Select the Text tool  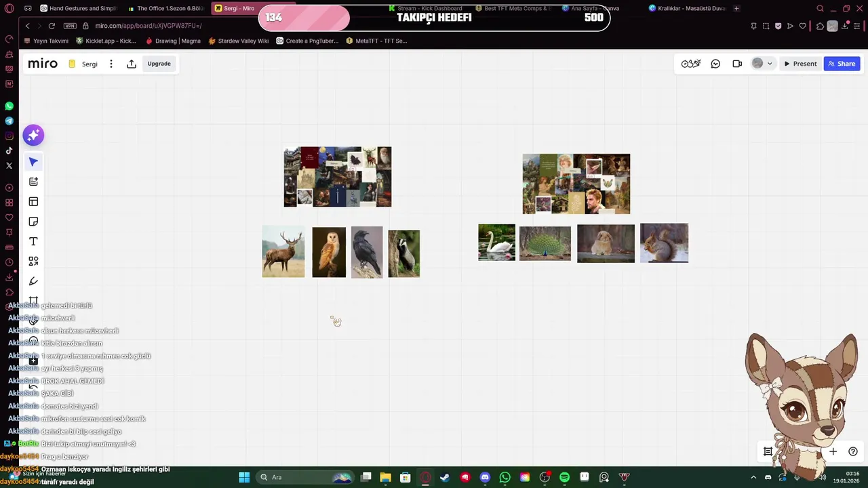(x=33, y=241)
